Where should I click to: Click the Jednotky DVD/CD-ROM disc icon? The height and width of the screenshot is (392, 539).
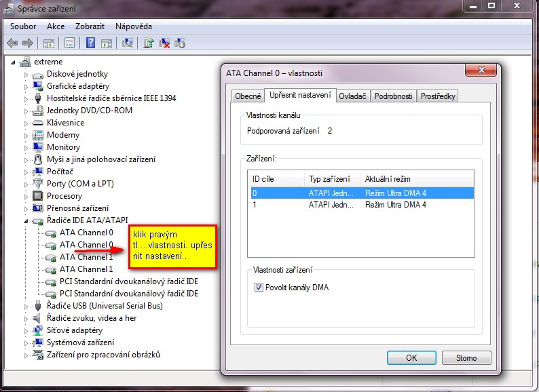point(37,111)
